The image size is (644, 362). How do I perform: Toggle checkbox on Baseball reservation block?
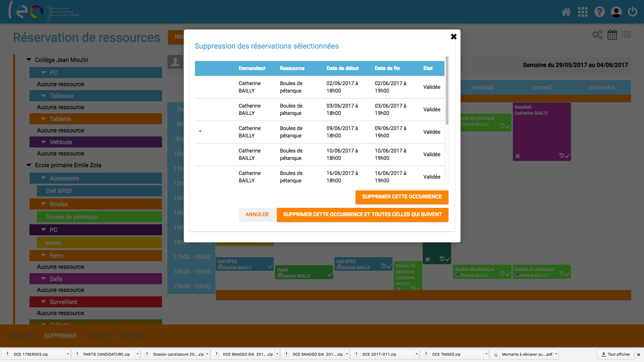518,156
